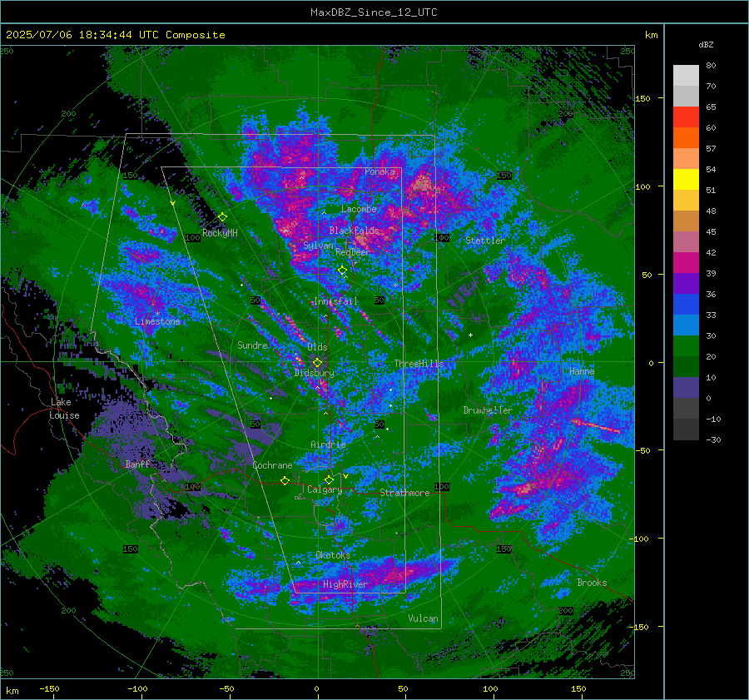Click the Drumheller label
The image size is (749, 700).
click(x=488, y=410)
